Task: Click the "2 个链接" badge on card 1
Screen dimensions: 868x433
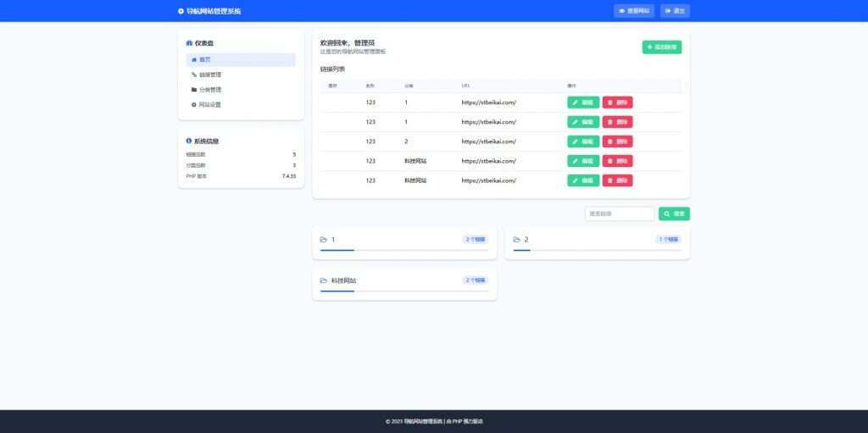Action: click(x=476, y=240)
